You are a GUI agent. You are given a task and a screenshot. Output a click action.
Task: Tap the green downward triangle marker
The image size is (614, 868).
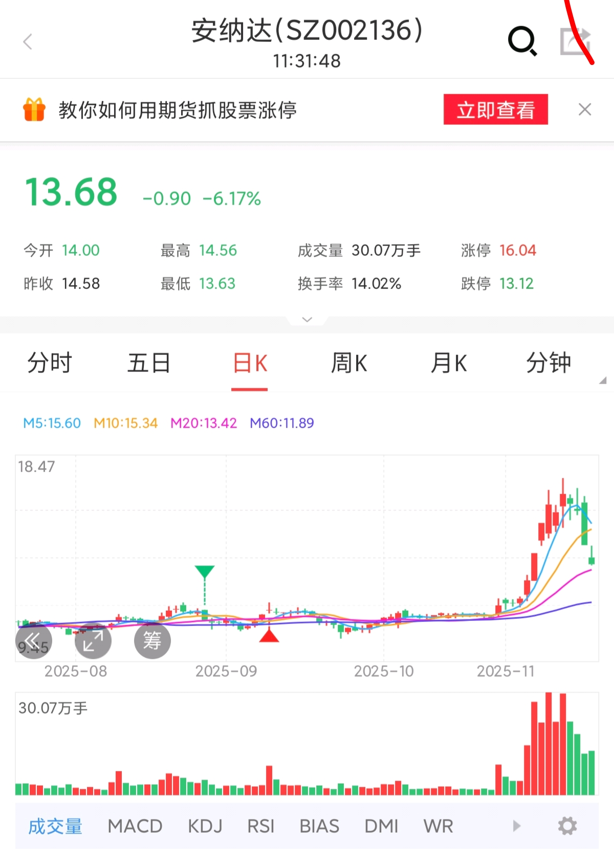205,572
